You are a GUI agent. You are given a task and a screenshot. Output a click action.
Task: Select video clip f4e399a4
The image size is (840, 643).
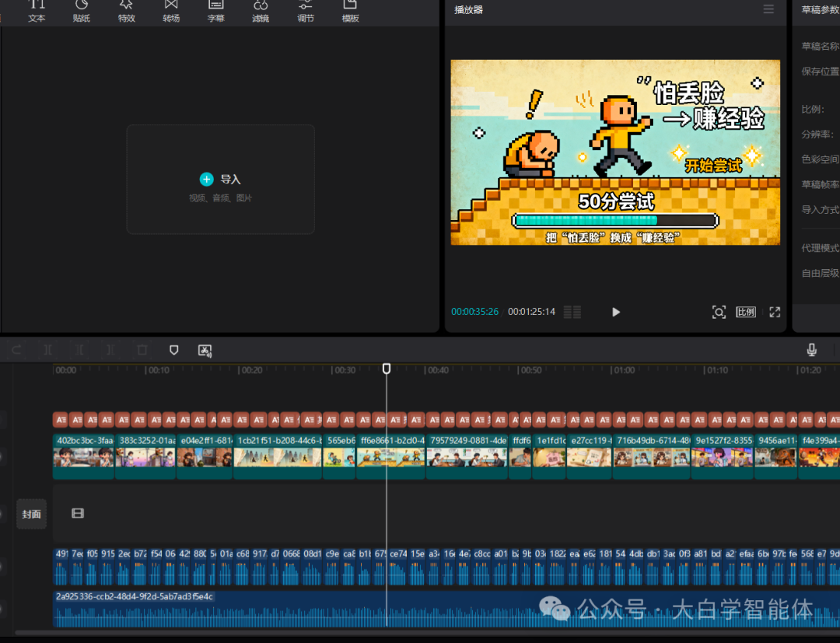point(820,456)
